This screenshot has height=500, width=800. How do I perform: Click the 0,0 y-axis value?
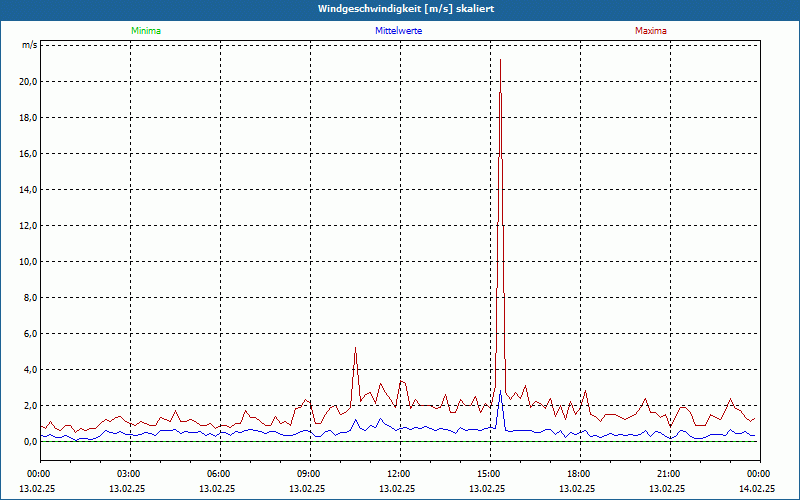tap(31, 441)
